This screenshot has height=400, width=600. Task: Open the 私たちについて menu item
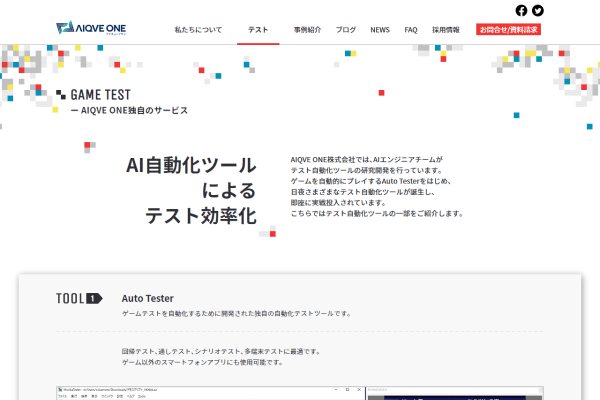point(198,30)
